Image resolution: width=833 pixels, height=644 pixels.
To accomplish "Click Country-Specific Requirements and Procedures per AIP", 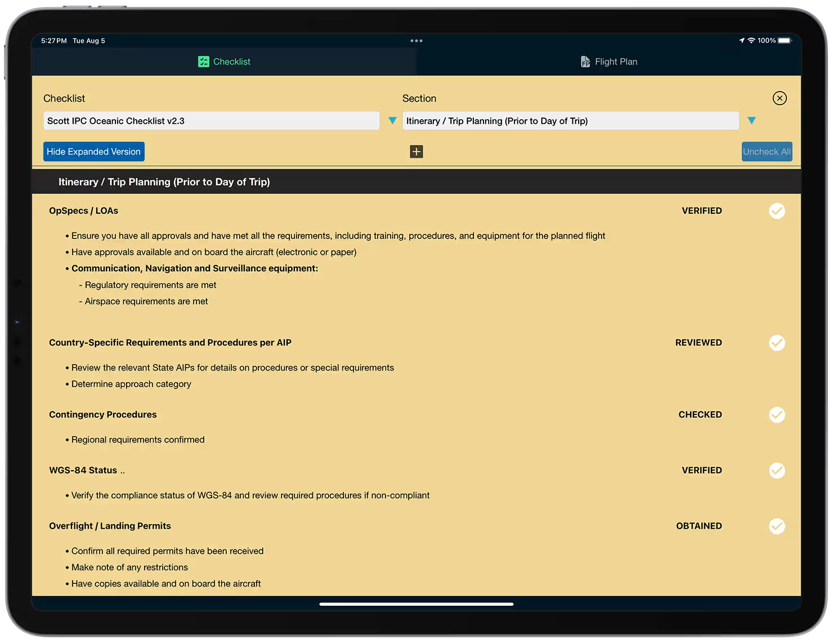I will click(170, 343).
